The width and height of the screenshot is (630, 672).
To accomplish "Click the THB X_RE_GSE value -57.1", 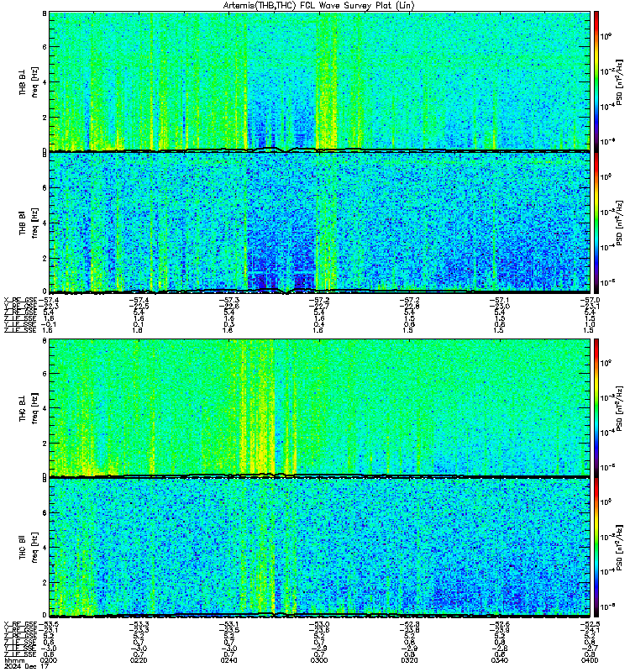I will [500, 300].
